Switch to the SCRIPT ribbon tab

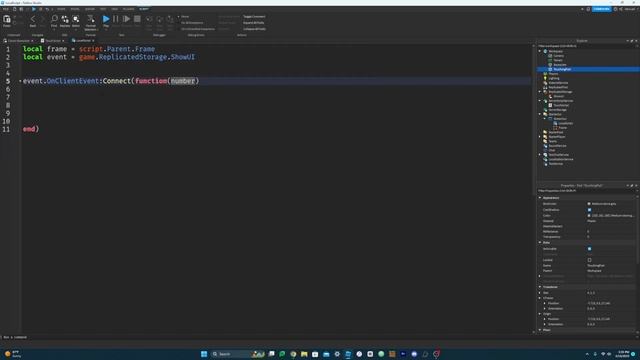click(144, 9)
